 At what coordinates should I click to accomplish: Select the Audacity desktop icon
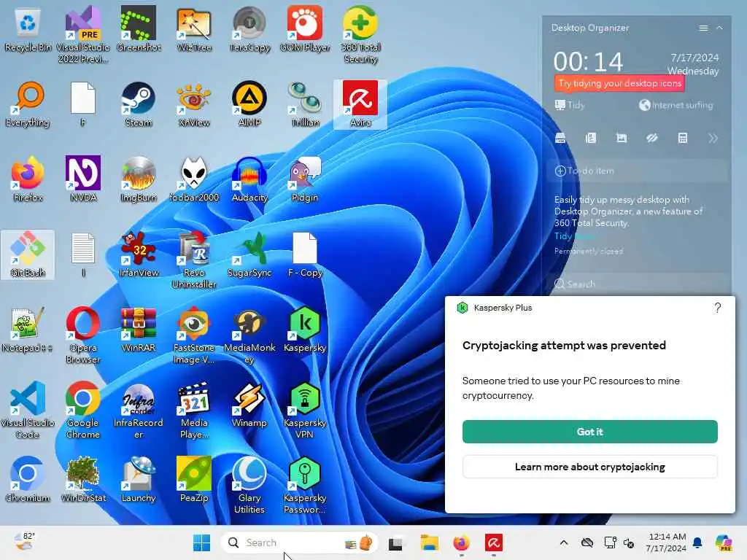[x=249, y=179]
